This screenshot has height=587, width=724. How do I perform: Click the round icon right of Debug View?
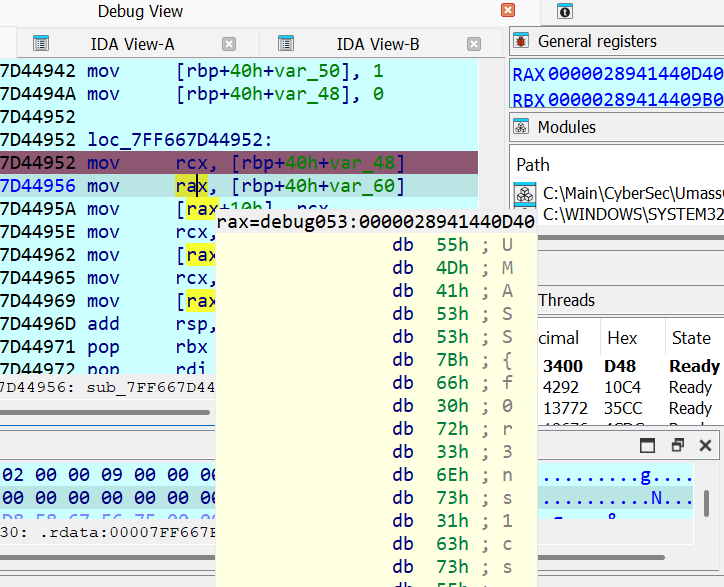(x=565, y=12)
